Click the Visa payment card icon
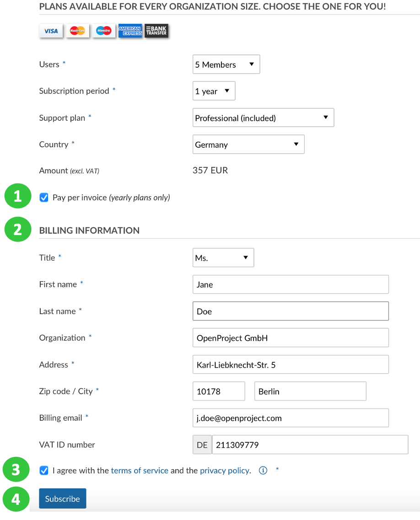This screenshot has width=420, height=520. click(51, 31)
